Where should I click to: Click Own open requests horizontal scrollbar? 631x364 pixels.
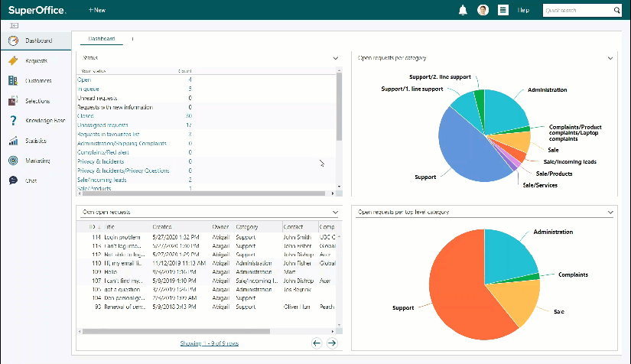point(176,331)
